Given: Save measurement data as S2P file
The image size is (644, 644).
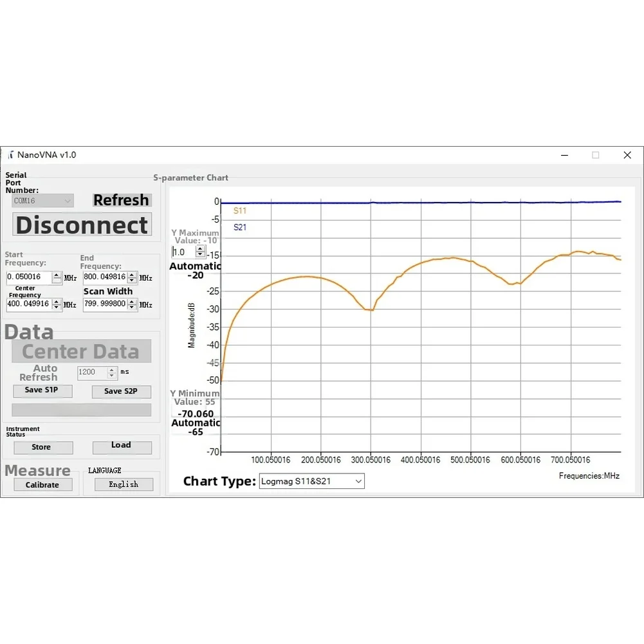Looking at the screenshot, I should pyautogui.click(x=121, y=391).
